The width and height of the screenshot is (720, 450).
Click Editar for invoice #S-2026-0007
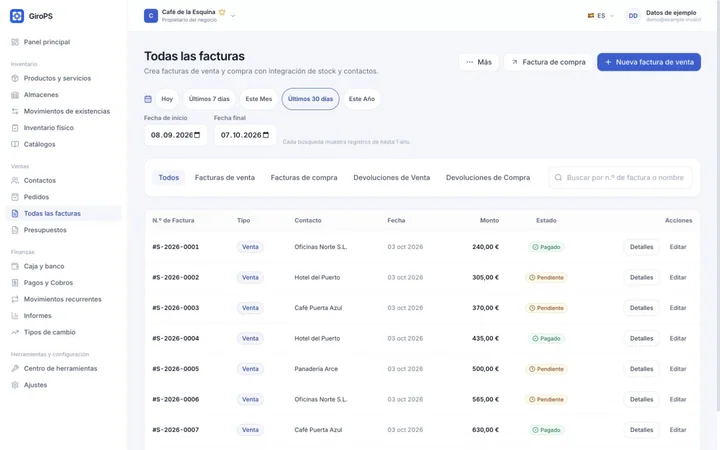click(678, 430)
